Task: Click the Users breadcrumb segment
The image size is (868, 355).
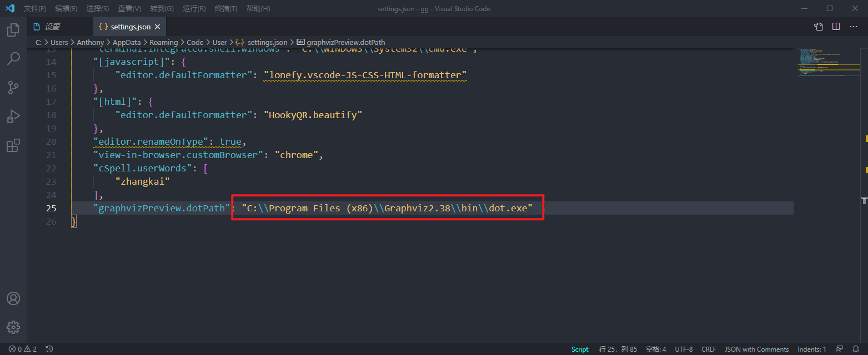Action: (59, 42)
